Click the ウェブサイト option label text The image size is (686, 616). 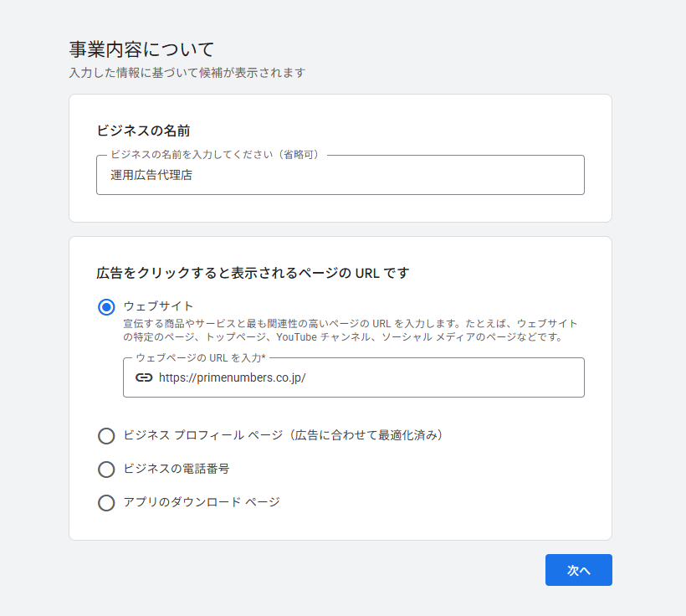pyautogui.click(x=158, y=306)
